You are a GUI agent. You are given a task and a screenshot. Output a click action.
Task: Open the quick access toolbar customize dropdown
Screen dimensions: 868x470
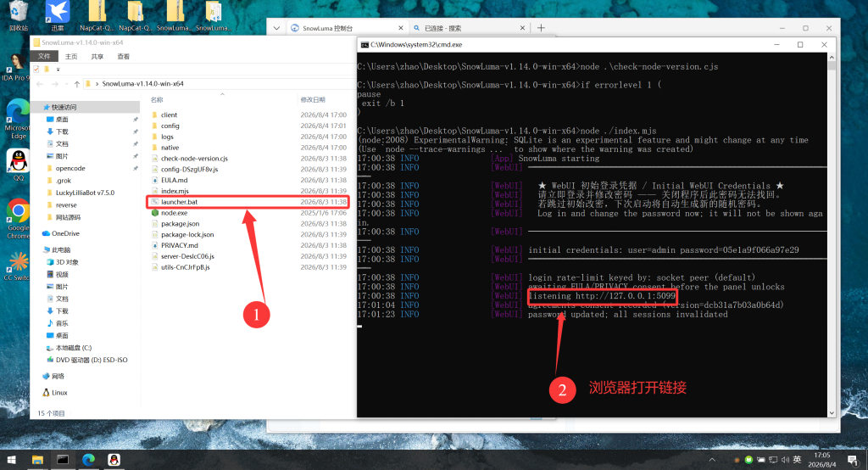tap(58, 70)
